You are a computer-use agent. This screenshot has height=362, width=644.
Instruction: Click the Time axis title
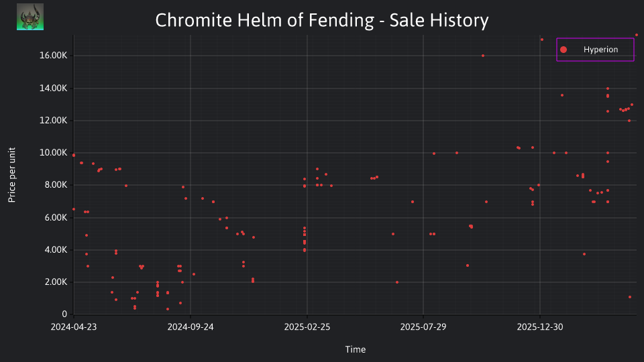(x=356, y=350)
